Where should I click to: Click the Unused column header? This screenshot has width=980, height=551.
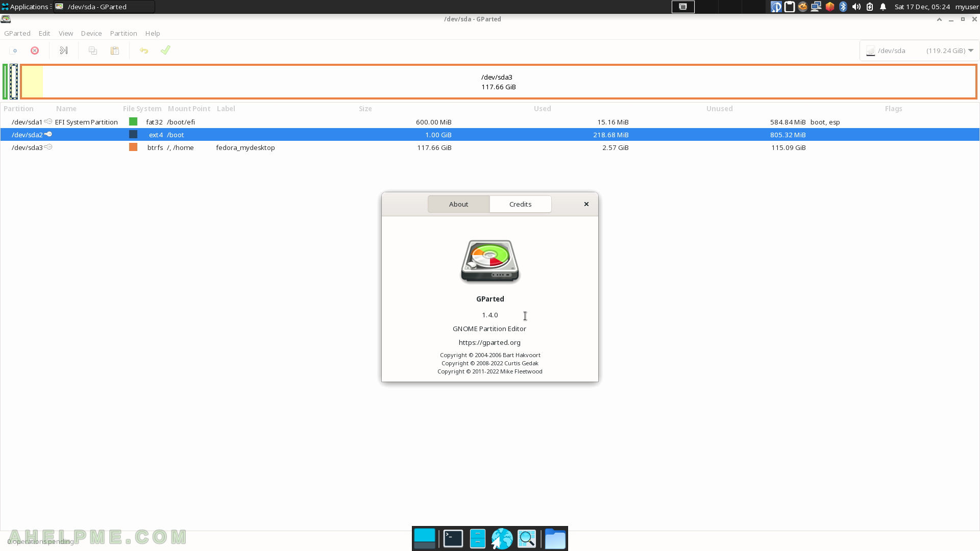(x=719, y=109)
